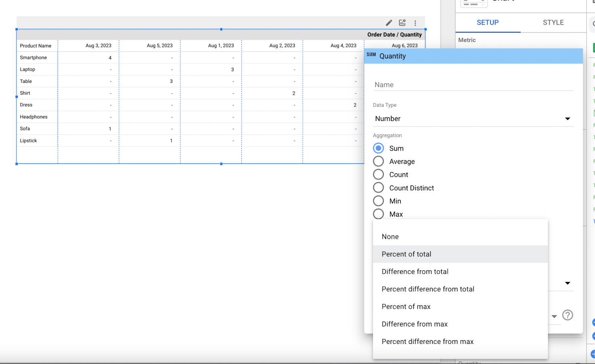
Task: Select the Average aggregation radio button
Action: pos(378,161)
